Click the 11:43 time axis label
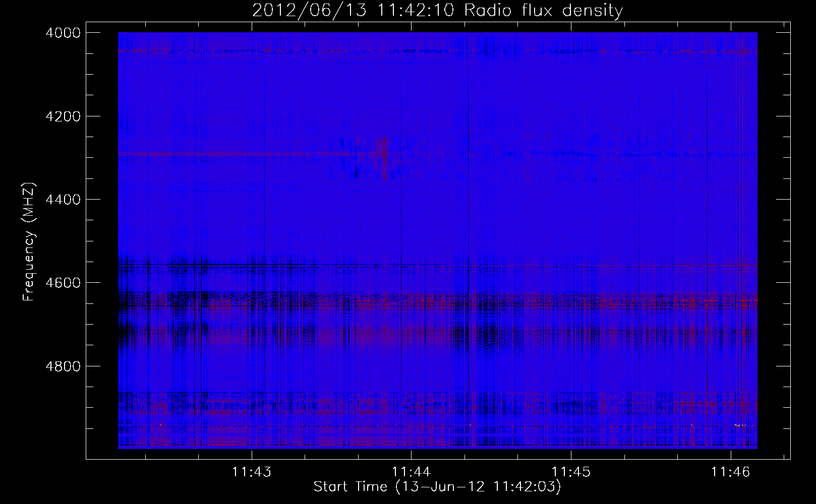The image size is (816, 504). click(252, 472)
